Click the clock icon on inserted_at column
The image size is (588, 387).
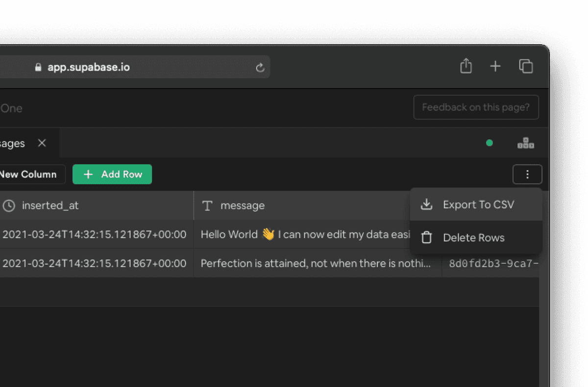[x=8, y=206]
